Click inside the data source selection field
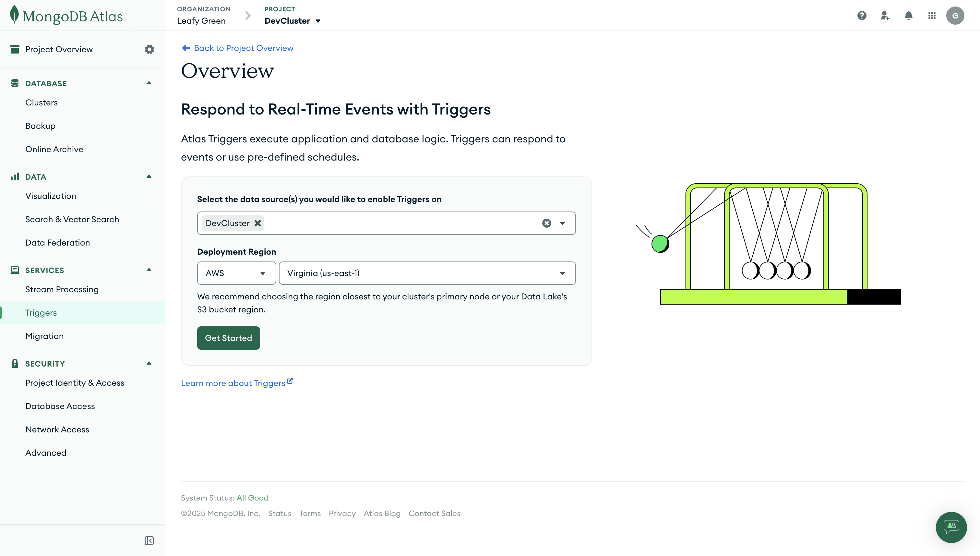The width and height of the screenshot is (980, 556). [401, 223]
